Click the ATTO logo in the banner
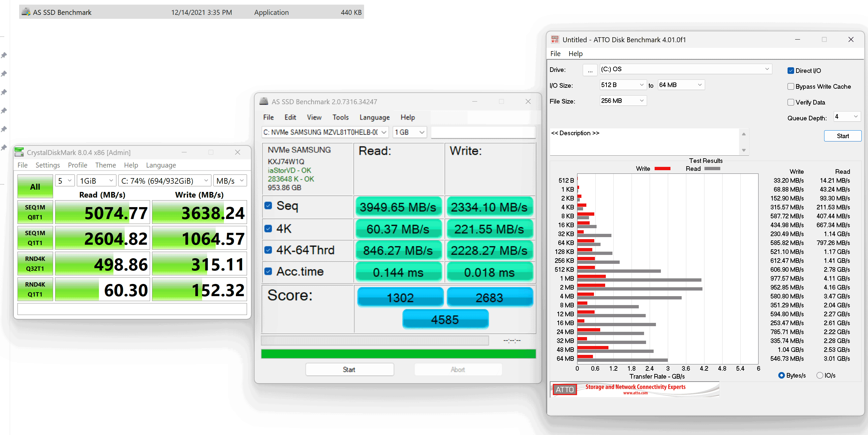 (x=564, y=389)
